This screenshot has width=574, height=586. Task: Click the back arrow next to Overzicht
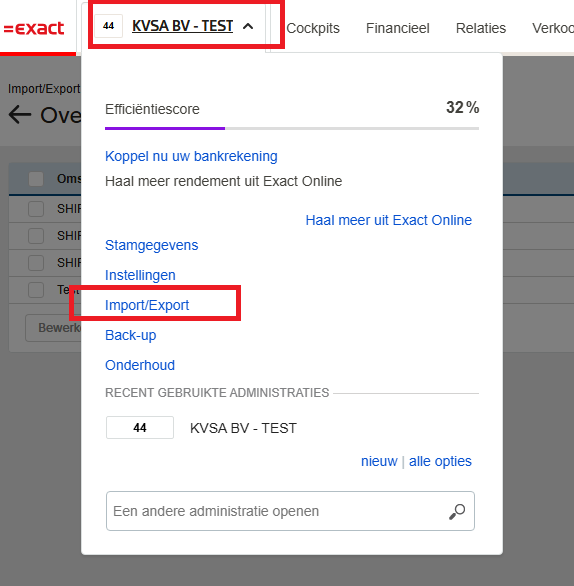pos(20,114)
